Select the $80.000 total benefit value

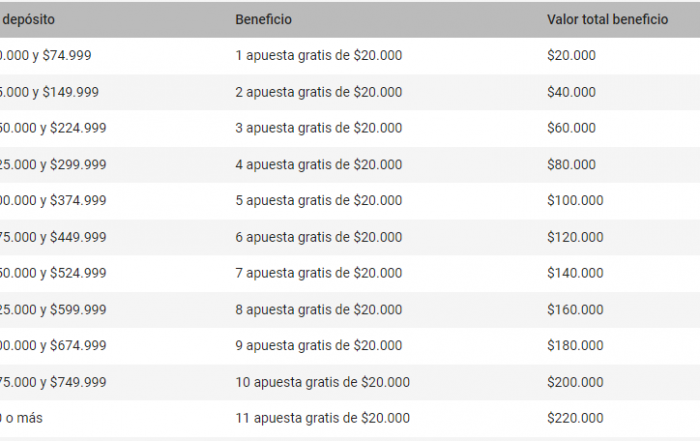(x=571, y=165)
